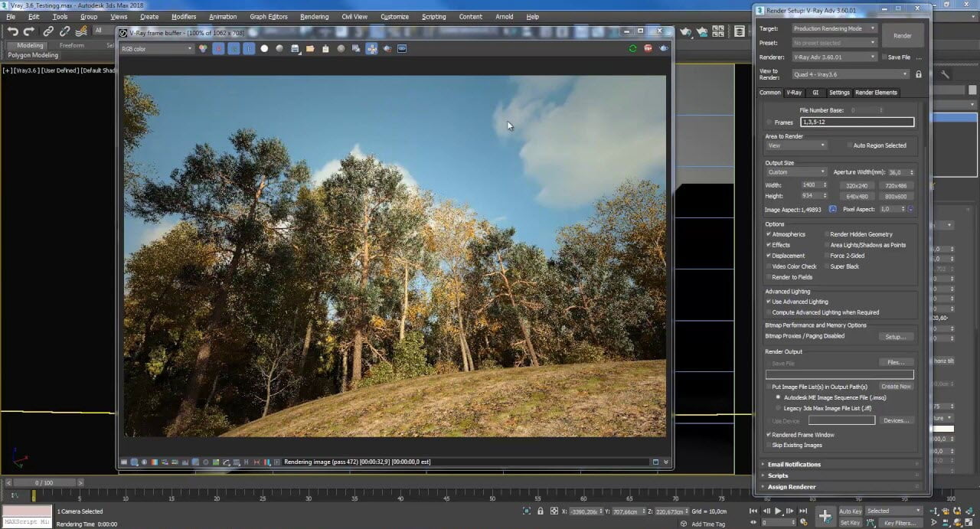Select Autodesk ME Image Sequence File option
Screen dimensions: 980x529
coord(778,397)
